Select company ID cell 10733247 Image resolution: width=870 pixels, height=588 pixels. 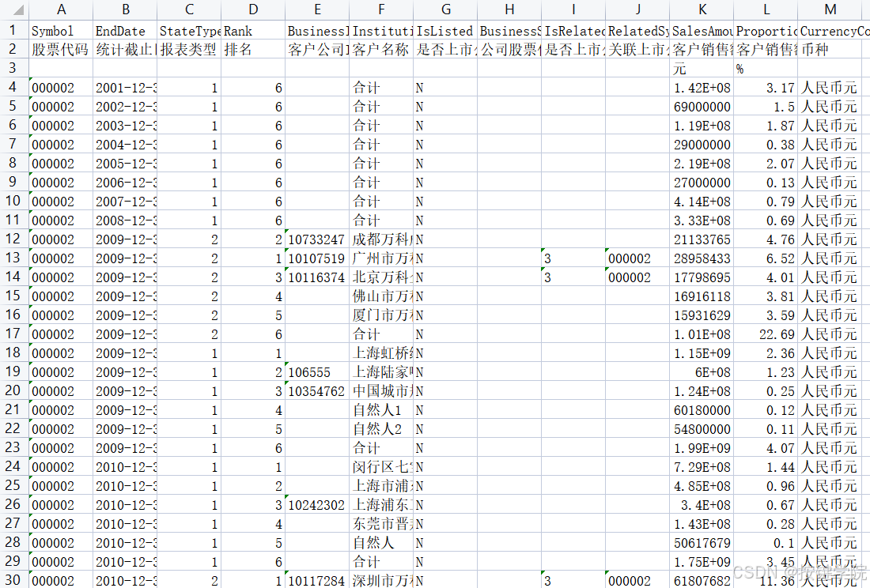(x=317, y=239)
